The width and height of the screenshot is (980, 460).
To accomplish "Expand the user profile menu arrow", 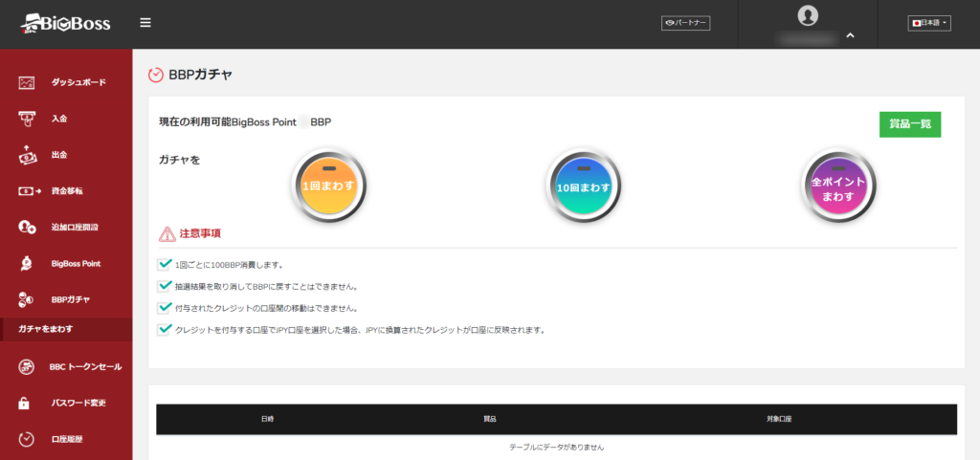I will click(850, 37).
